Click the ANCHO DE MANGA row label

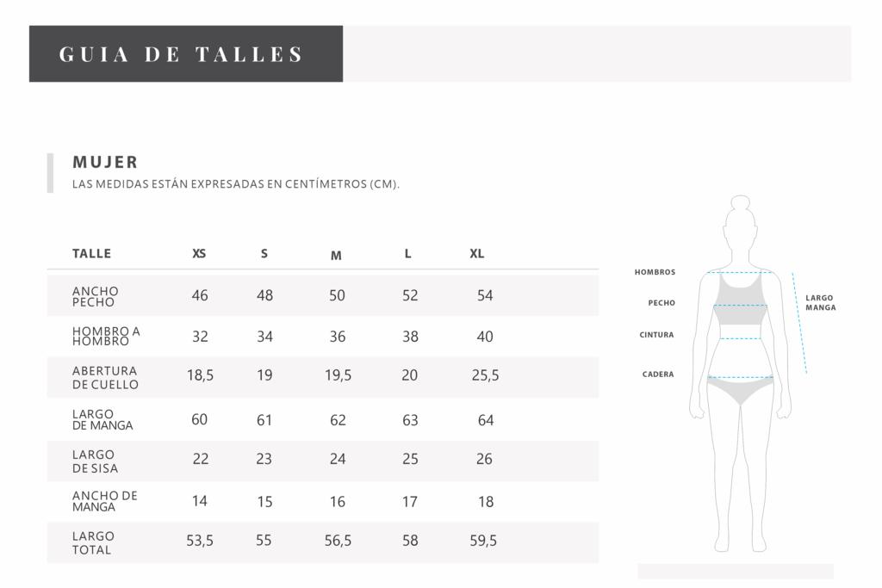[x=104, y=501]
